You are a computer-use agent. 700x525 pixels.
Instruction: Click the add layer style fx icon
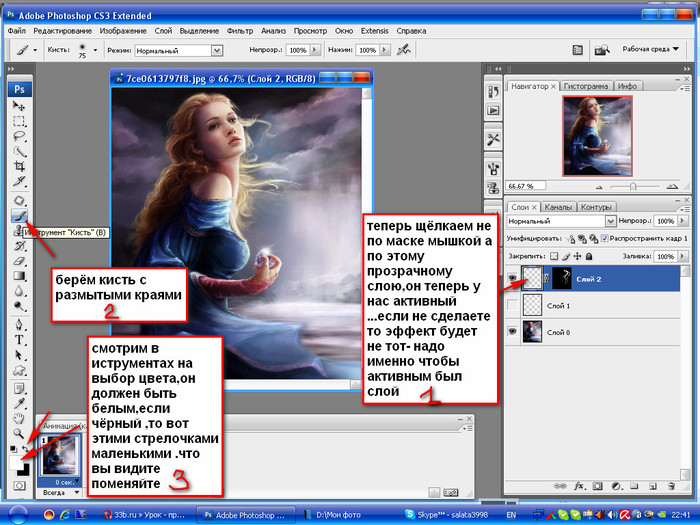coord(579,486)
